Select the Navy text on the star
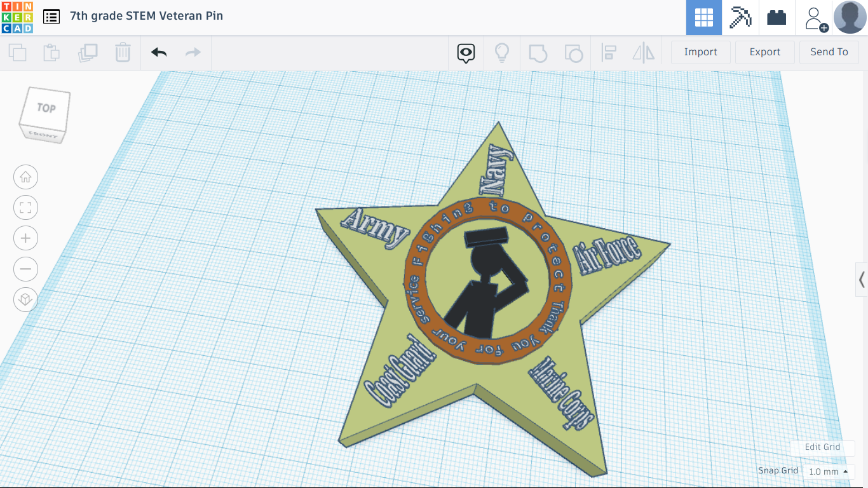This screenshot has height=488, width=868. pos(496,170)
